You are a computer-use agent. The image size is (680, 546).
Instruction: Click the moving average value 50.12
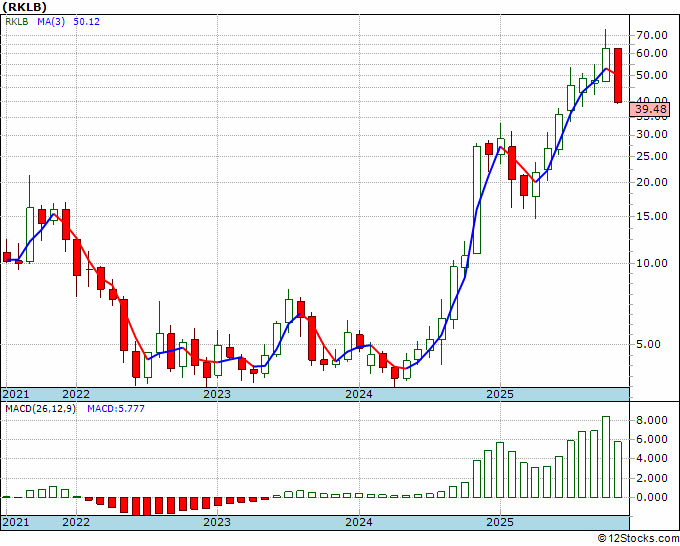tap(86, 22)
